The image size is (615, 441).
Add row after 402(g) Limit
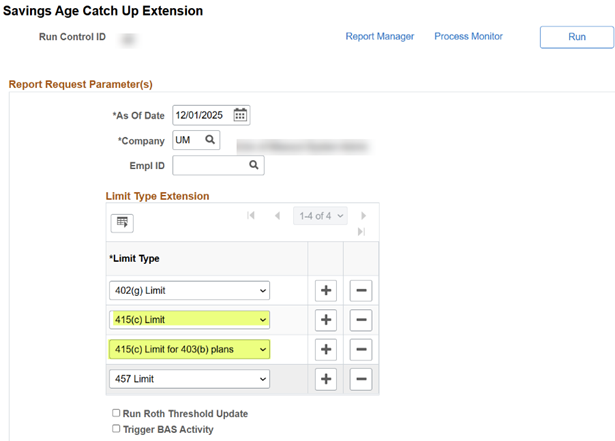tap(326, 291)
